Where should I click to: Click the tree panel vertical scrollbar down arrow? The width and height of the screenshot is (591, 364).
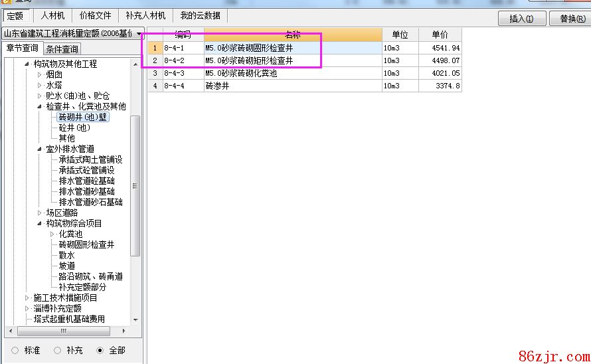coord(135,319)
